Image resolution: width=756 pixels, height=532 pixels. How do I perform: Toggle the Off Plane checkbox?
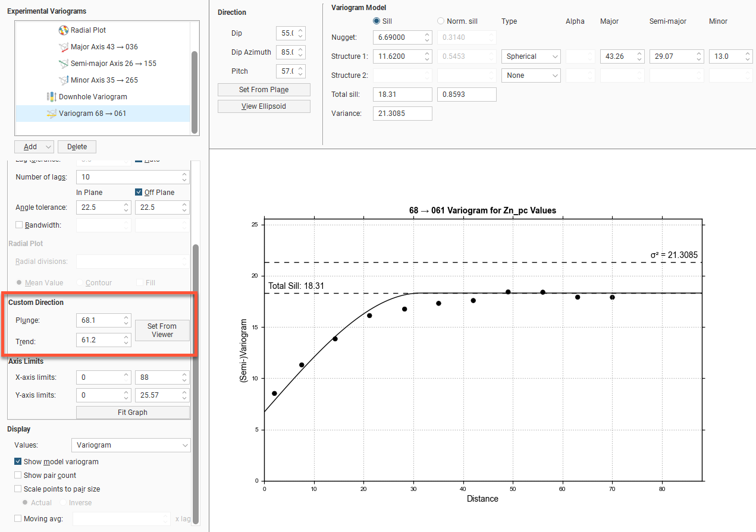139,193
